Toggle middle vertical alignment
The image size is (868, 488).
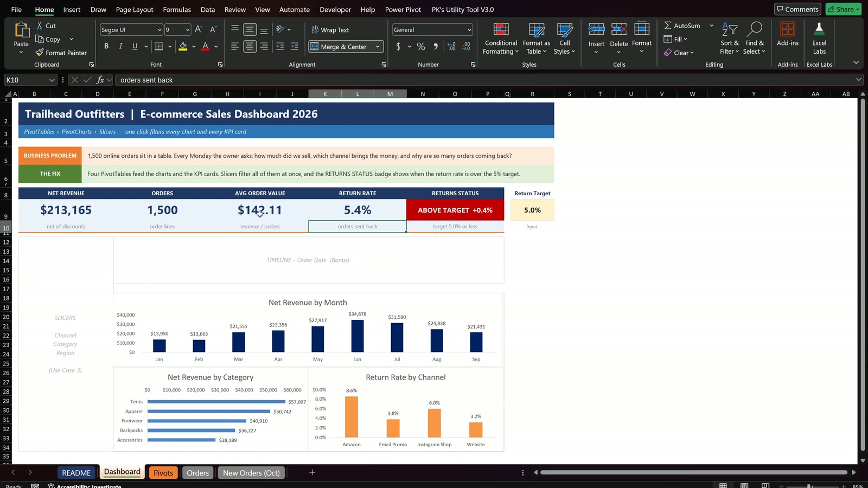pyautogui.click(x=250, y=30)
